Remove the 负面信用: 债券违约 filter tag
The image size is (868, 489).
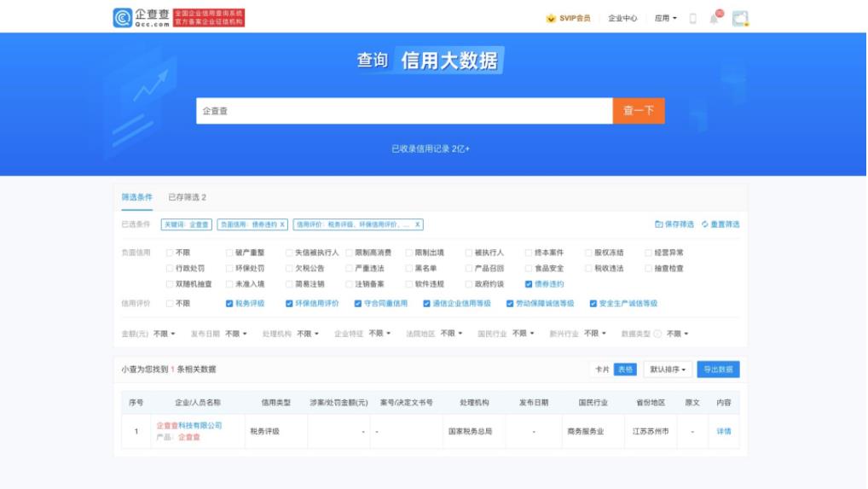281,224
